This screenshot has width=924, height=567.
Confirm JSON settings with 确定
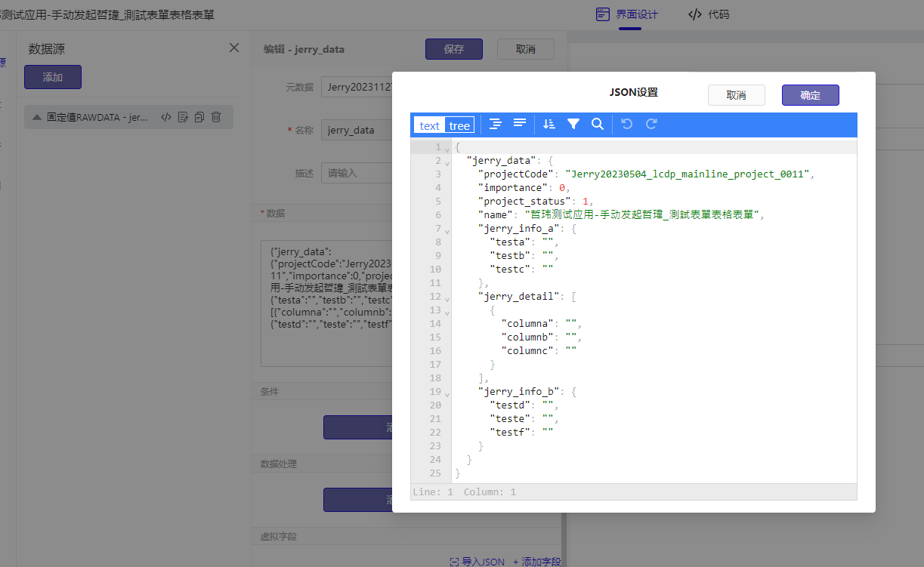tap(811, 95)
